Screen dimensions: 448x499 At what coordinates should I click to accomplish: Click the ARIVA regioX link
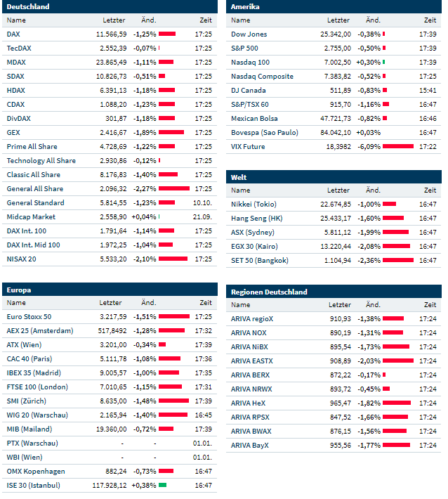(x=252, y=318)
